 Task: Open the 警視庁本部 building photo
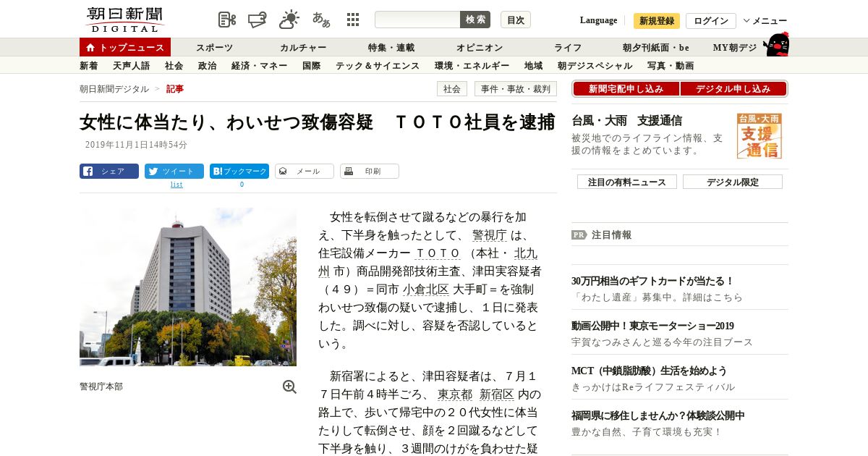[188, 287]
